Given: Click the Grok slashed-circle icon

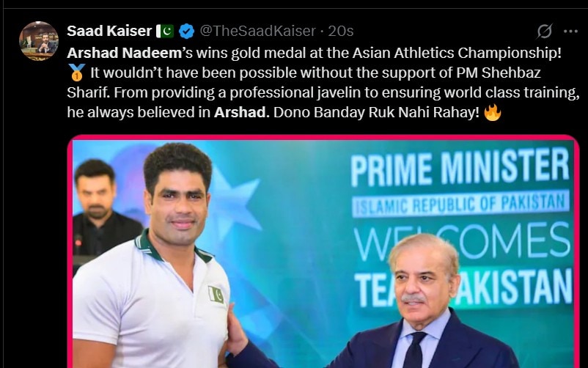Looking at the screenshot, I should pos(544,32).
